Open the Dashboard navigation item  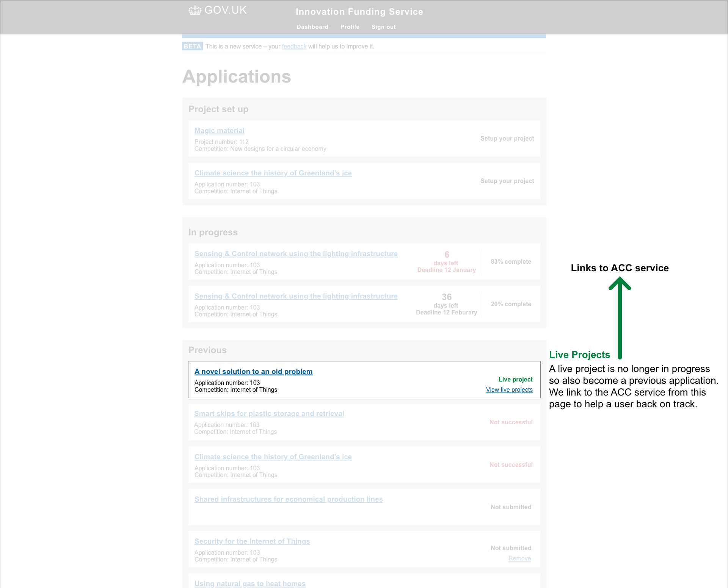[x=312, y=27]
